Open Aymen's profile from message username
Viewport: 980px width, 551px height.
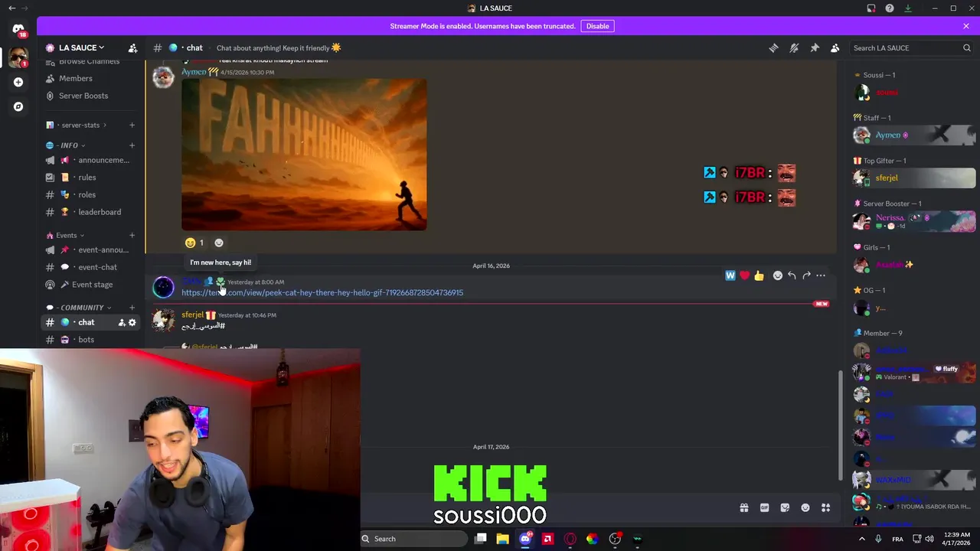click(194, 72)
